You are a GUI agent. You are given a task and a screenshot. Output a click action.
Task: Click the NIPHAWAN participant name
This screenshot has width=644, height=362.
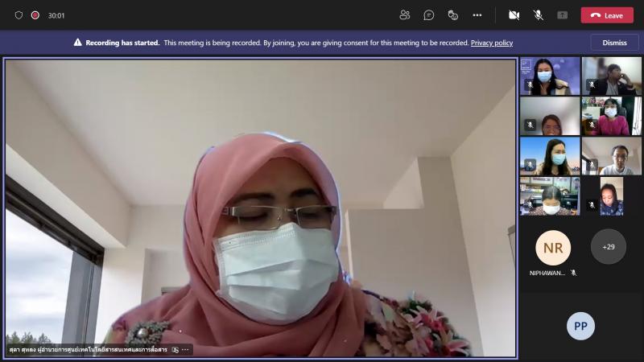[547, 273]
